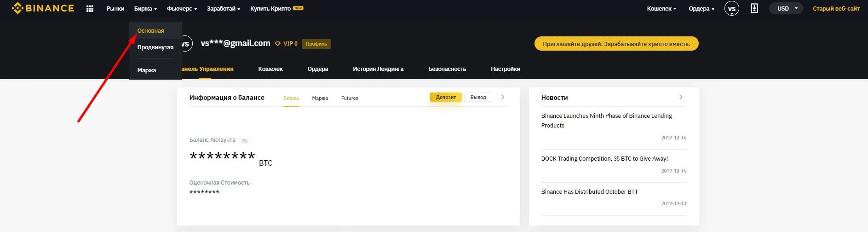The width and height of the screenshot is (868, 232).
Task: Click the Новости heading
Action: click(555, 98)
